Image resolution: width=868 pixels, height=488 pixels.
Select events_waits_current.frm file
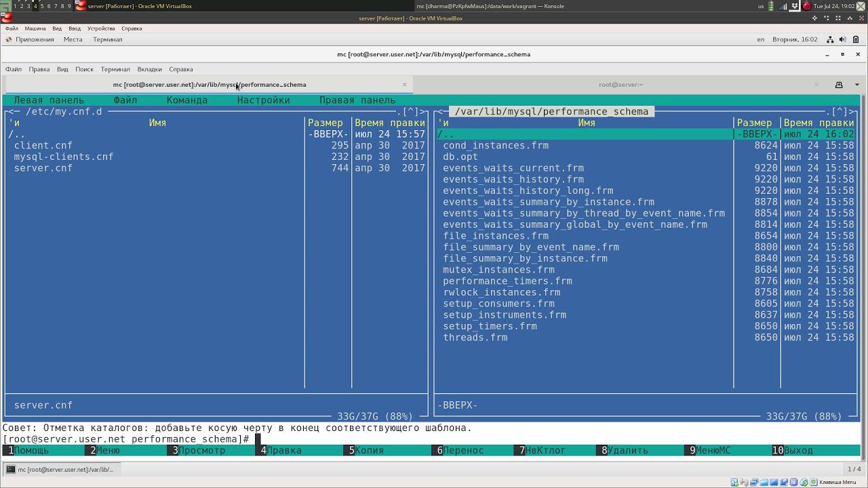[513, 168]
